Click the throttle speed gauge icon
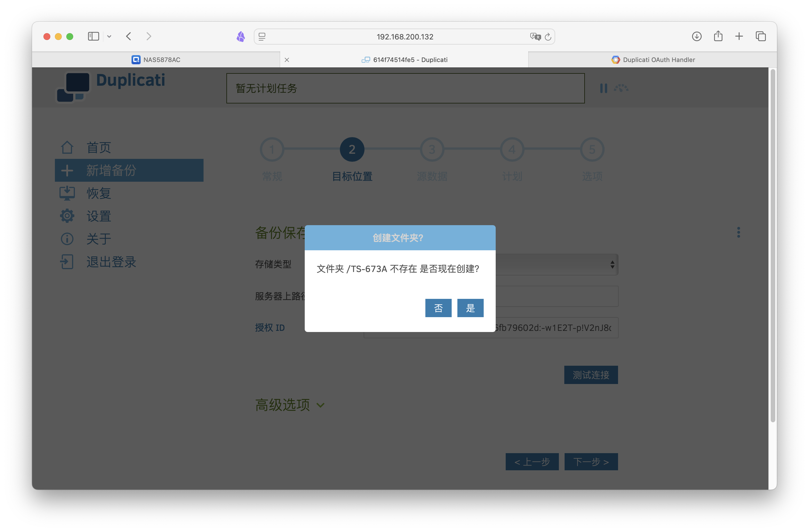The width and height of the screenshot is (809, 532). (621, 88)
